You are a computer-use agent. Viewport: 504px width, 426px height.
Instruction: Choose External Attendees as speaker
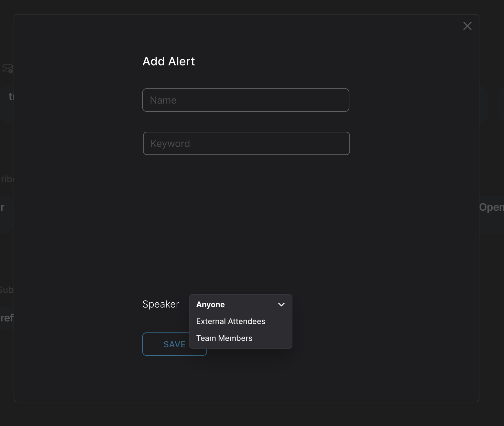[231, 321]
